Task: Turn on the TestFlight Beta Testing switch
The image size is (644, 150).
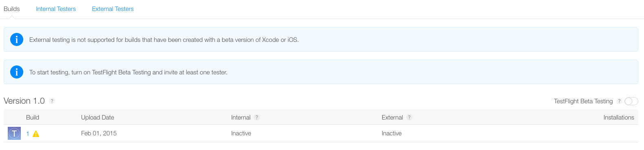Action: (x=631, y=101)
